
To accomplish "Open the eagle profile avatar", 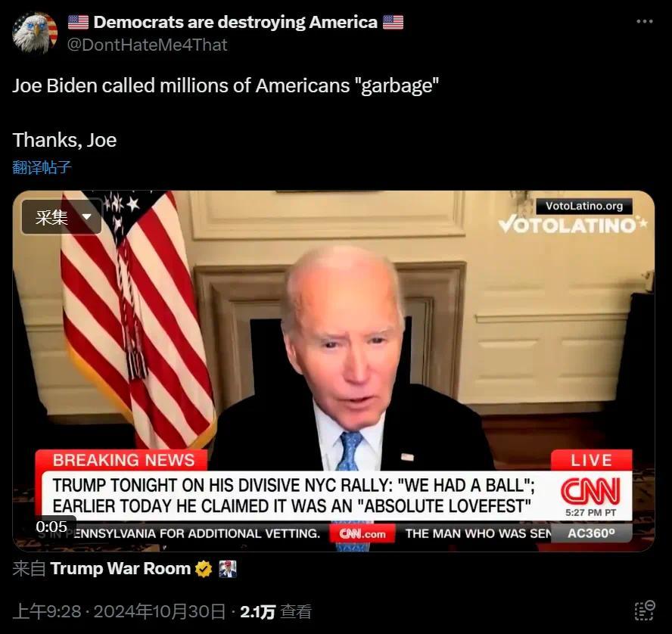I will (35, 33).
